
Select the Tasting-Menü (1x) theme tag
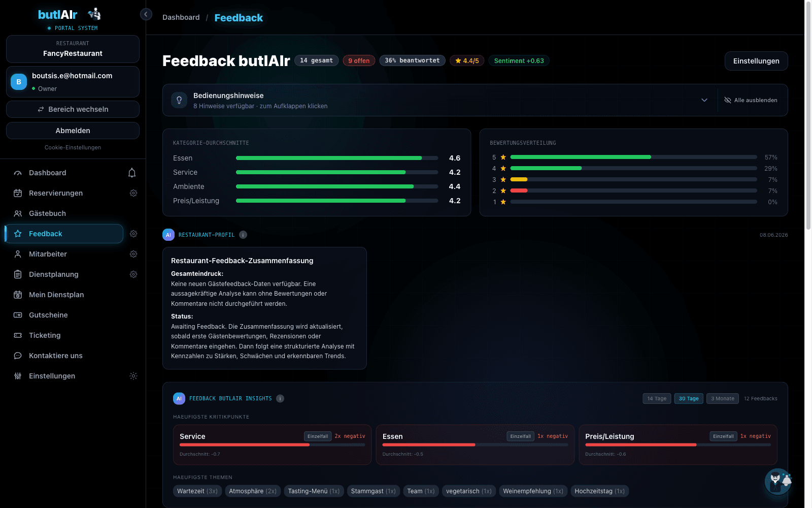tap(314, 491)
